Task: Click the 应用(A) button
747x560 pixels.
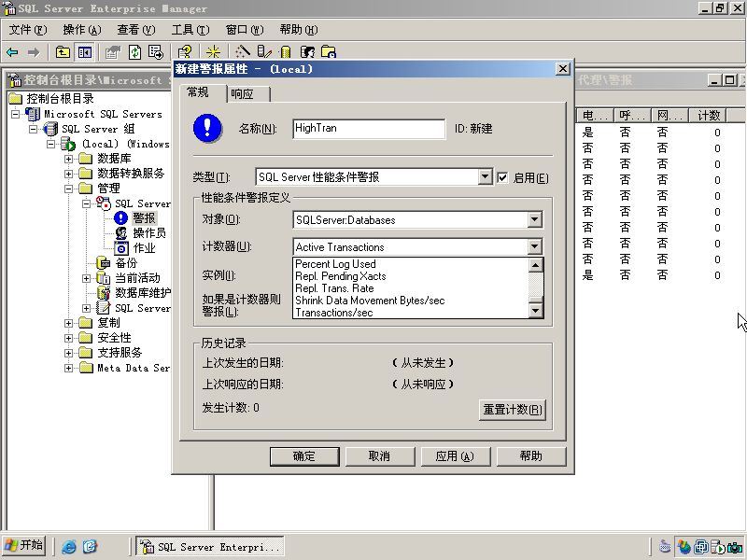Action: pos(455,456)
